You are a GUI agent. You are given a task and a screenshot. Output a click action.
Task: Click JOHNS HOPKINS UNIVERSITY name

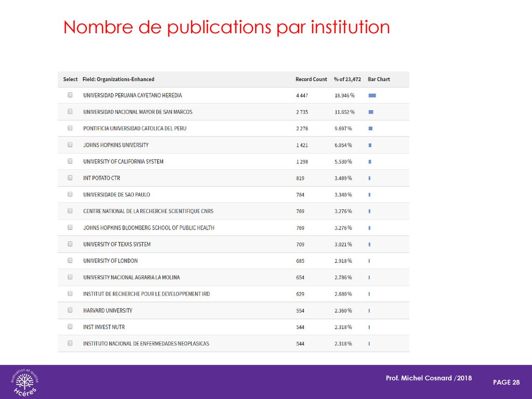click(x=116, y=145)
